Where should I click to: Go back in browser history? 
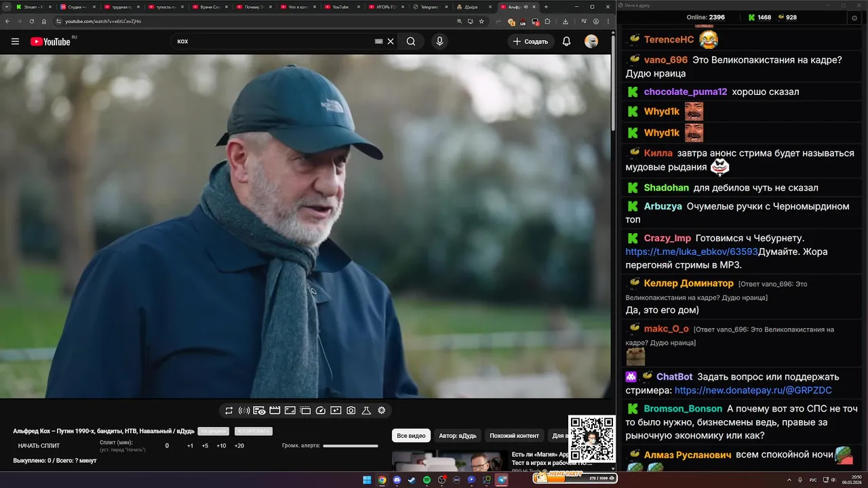[x=7, y=21]
